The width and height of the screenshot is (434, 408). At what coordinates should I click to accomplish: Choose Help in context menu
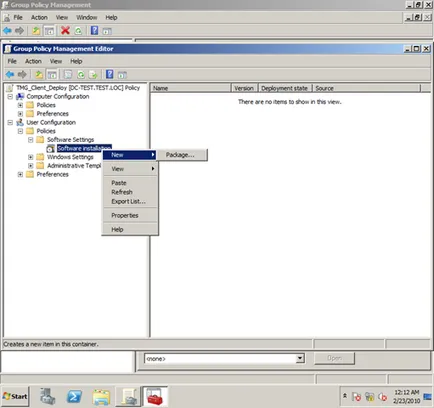[130, 230]
